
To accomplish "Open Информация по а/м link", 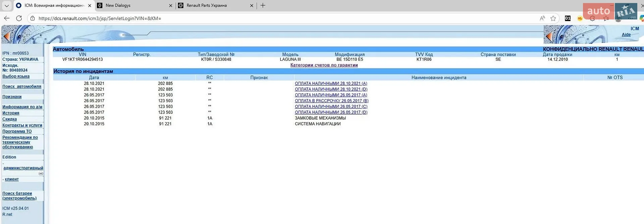I will click(22, 107).
